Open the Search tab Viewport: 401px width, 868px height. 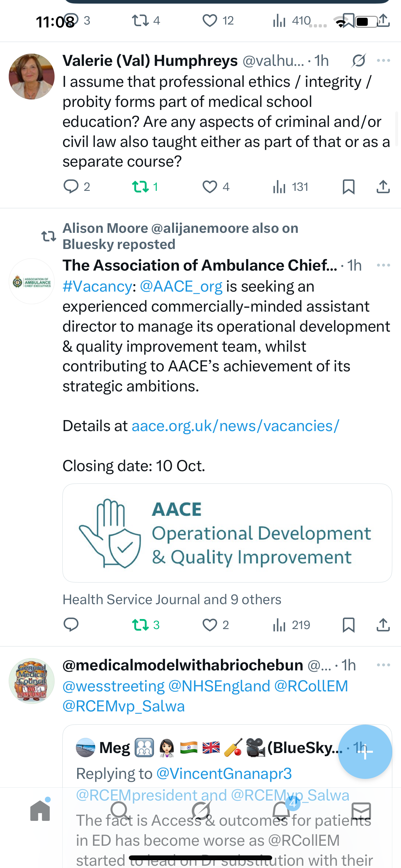pyautogui.click(x=120, y=811)
